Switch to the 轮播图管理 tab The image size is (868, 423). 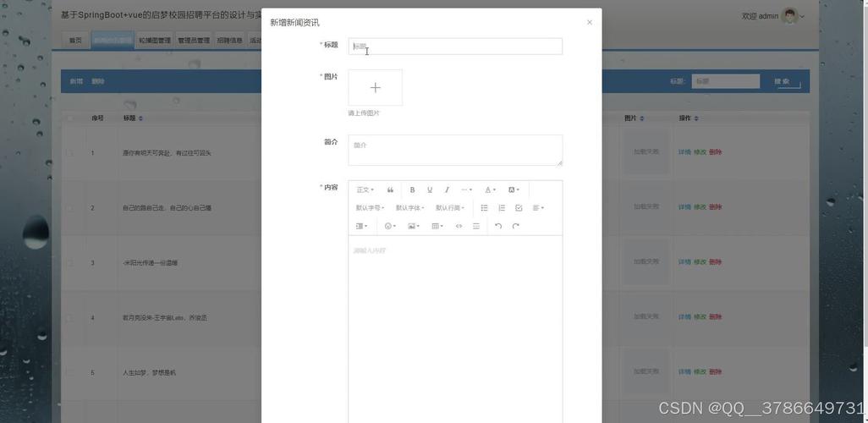[x=155, y=41]
